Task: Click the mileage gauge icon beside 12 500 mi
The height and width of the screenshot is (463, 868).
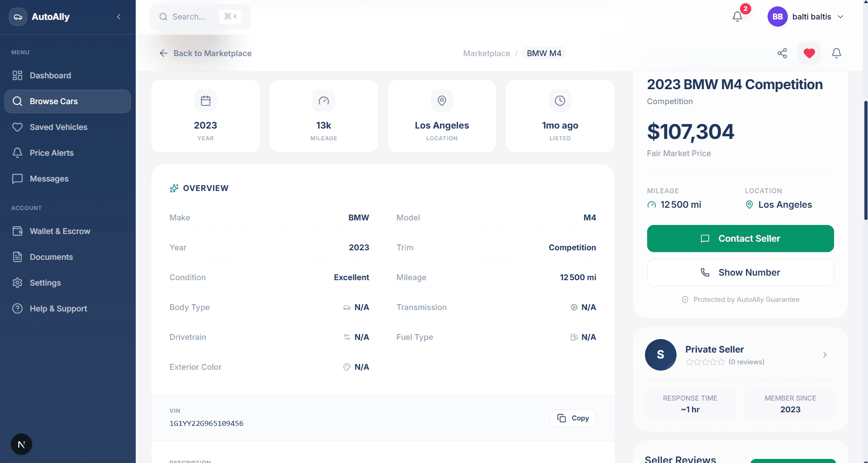Action: [652, 205]
